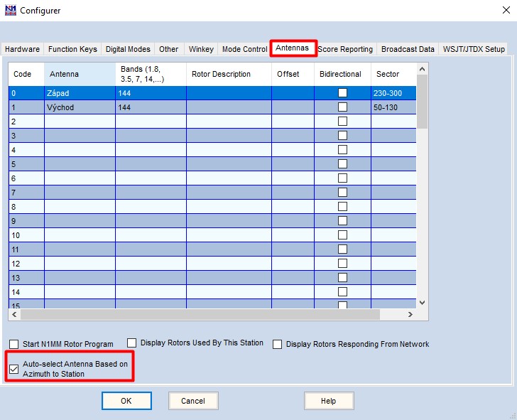Image resolution: width=517 pixels, height=420 pixels.
Task: Enable Start N1MM Rotor Program checkbox
Action: [x=14, y=344]
